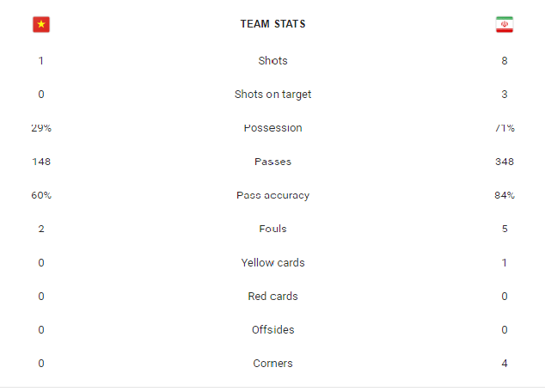Click Iran's corners value 4
This screenshot has width=545, height=392.
tap(505, 363)
